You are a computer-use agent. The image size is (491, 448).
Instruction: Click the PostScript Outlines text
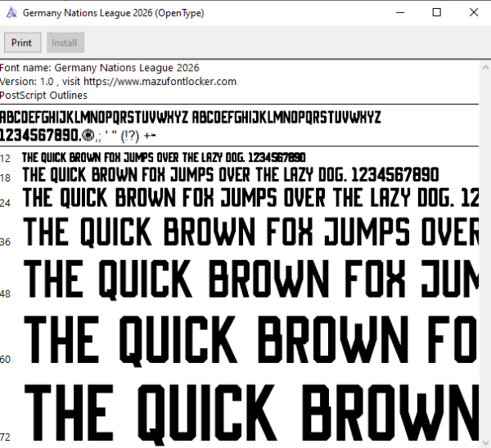[43, 95]
